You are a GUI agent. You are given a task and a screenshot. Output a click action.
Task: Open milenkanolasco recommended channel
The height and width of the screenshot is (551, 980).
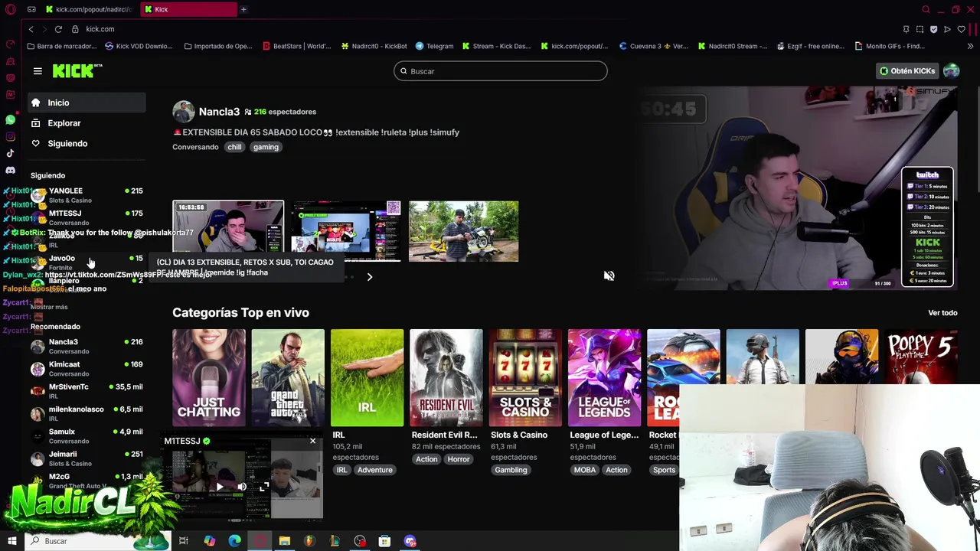[x=87, y=413]
